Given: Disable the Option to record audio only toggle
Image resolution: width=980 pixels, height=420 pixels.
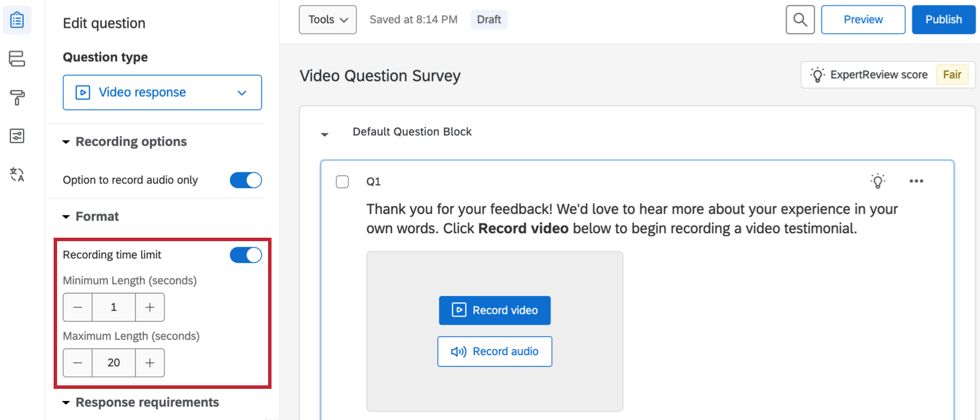Looking at the screenshot, I should 246,180.
